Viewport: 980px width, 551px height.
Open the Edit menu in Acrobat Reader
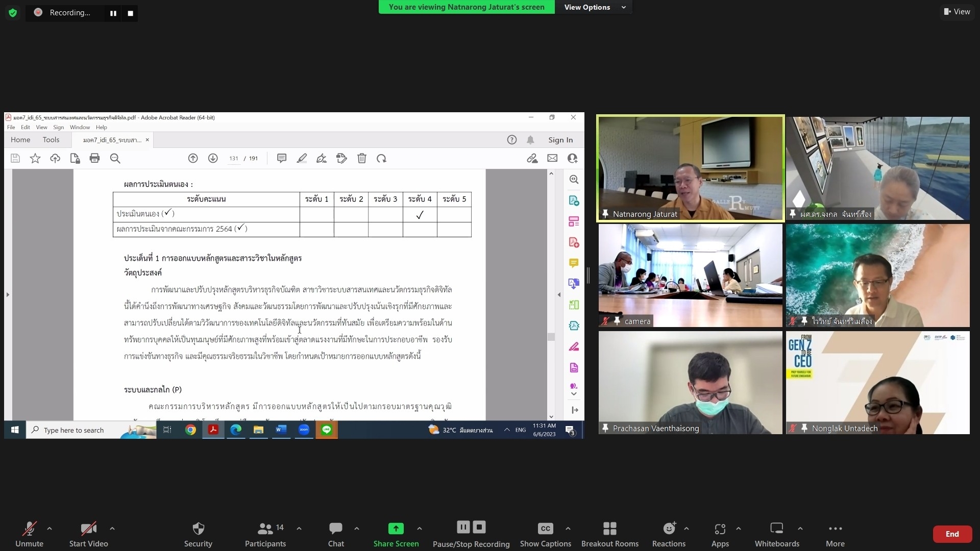point(26,128)
